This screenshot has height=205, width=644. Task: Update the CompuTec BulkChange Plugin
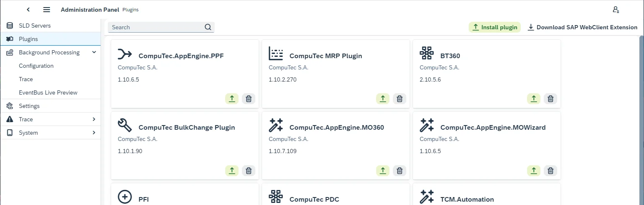click(231, 171)
